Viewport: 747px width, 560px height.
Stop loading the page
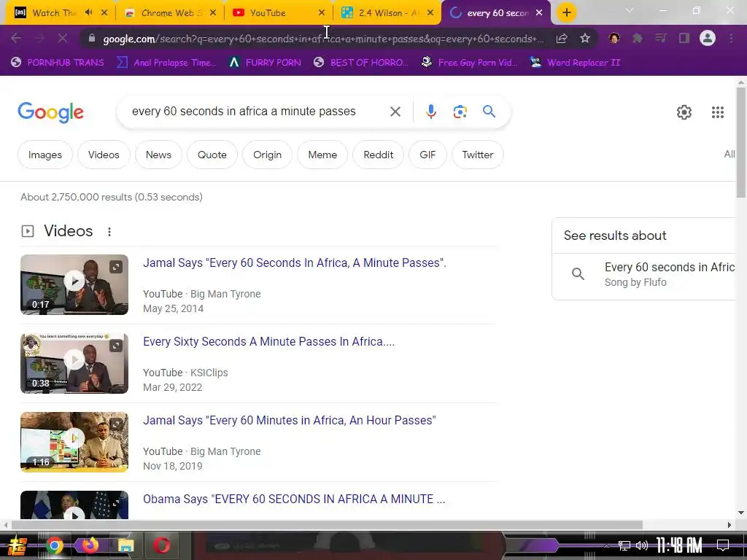[x=63, y=38]
